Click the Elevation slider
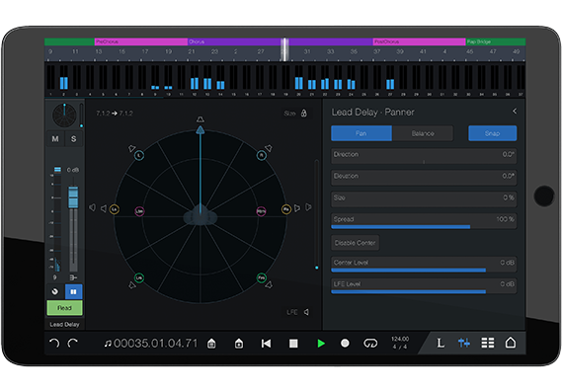Viewport: 562px width, 392px height. point(424,178)
